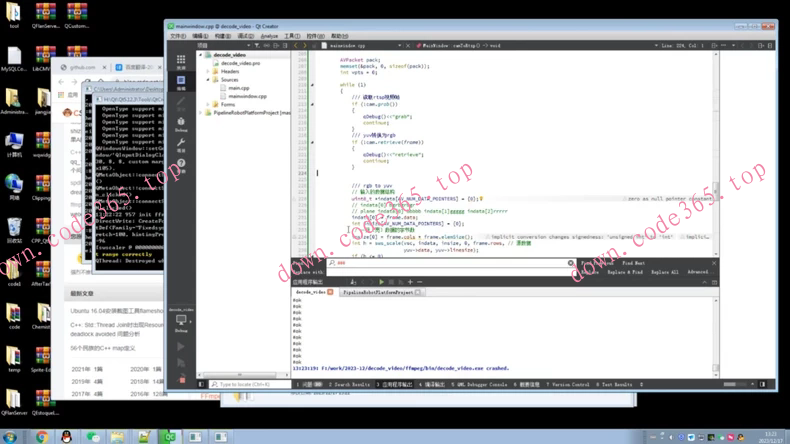
Task: Expand the Headers folder in project tree
Action: point(208,71)
